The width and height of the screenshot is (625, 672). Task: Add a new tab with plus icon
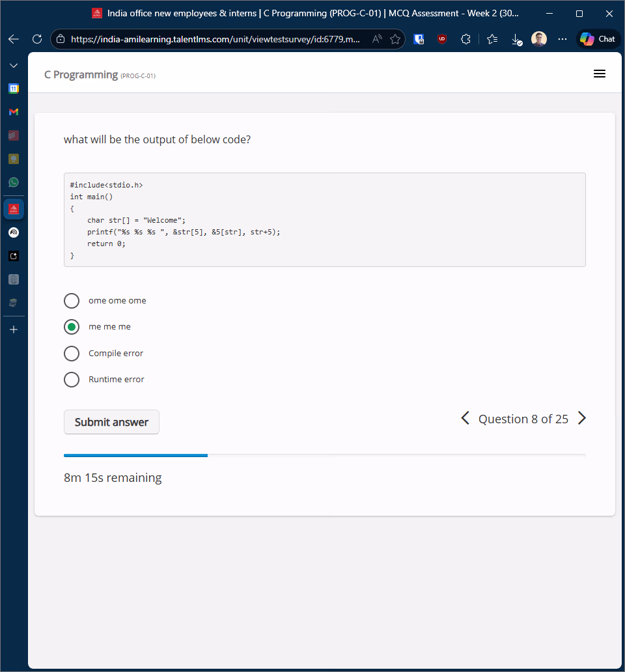pyautogui.click(x=14, y=329)
